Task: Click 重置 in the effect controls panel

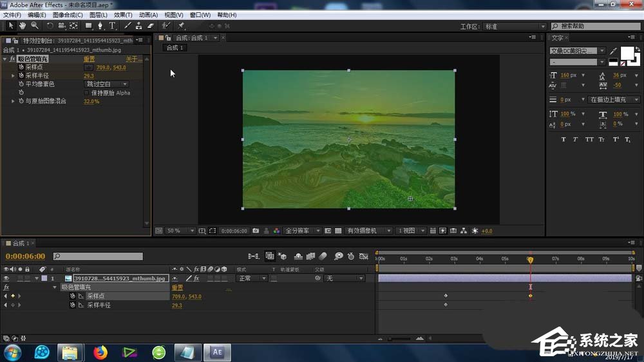Action: coord(89,59)
